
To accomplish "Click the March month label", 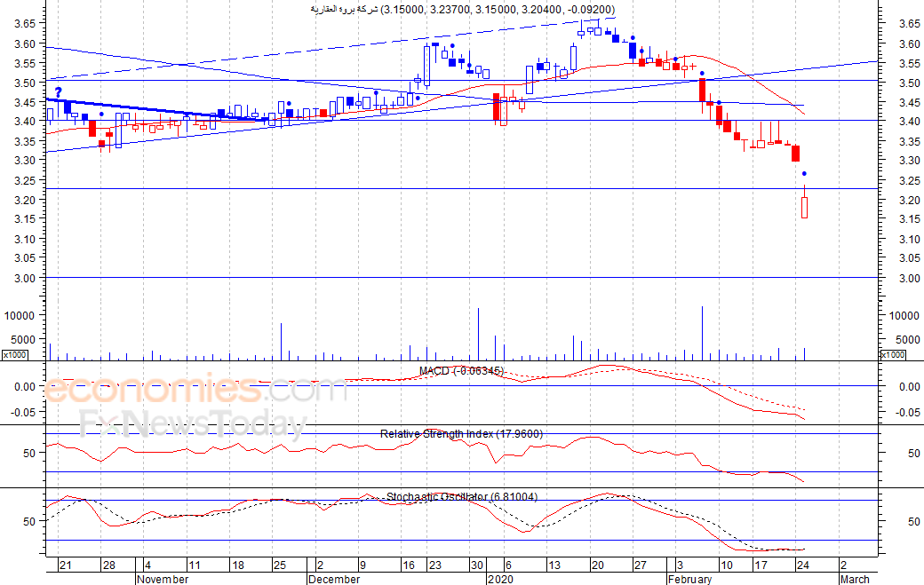I will (x=855, y=579).
